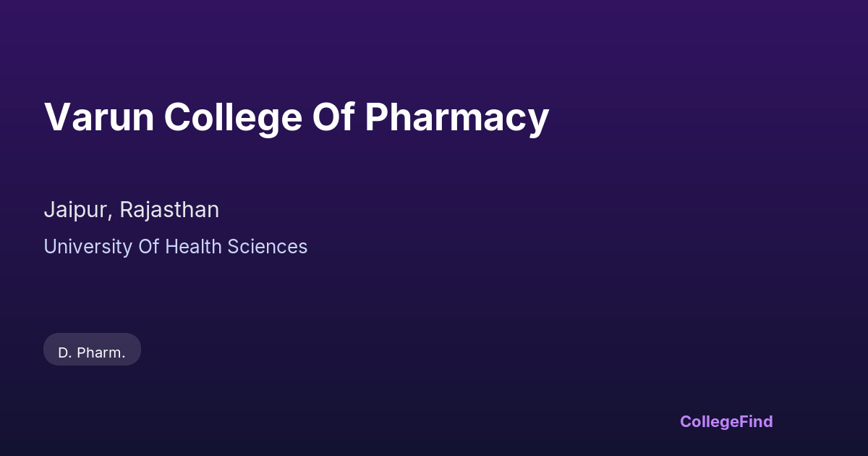
Task: Click the Find part of the CollegeFind logo
Action: pos(756,421)
